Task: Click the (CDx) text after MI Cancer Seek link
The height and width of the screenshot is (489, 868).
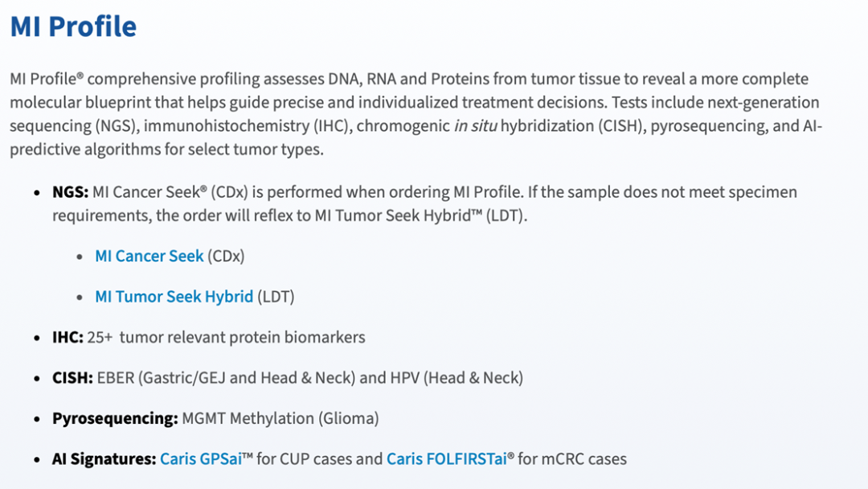Action: [226, 256]
